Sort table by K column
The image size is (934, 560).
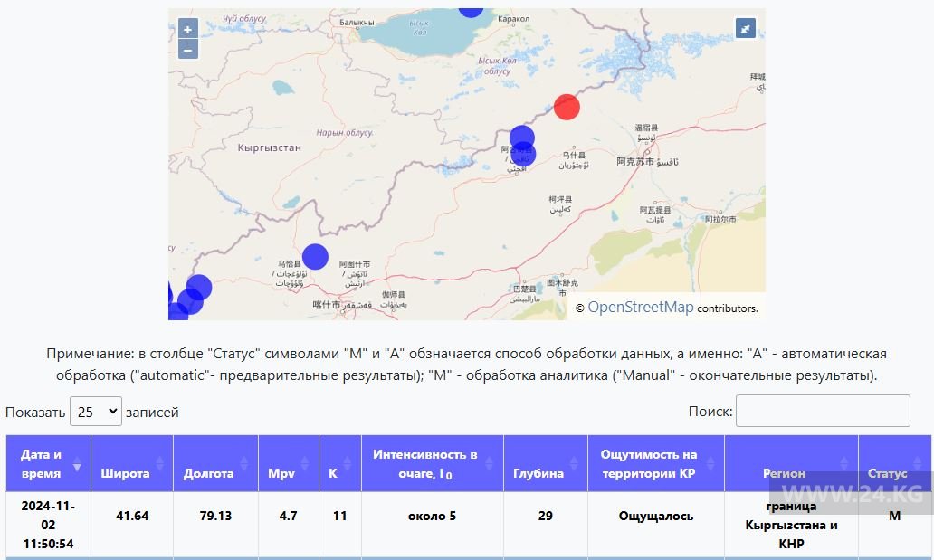point(340,463)
